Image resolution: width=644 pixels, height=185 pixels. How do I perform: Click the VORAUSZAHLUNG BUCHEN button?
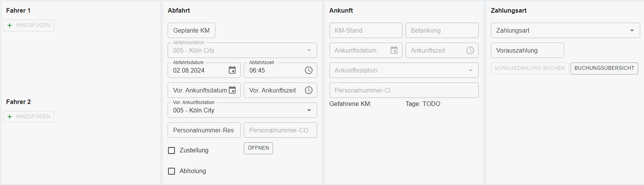[x=529, y=68]
